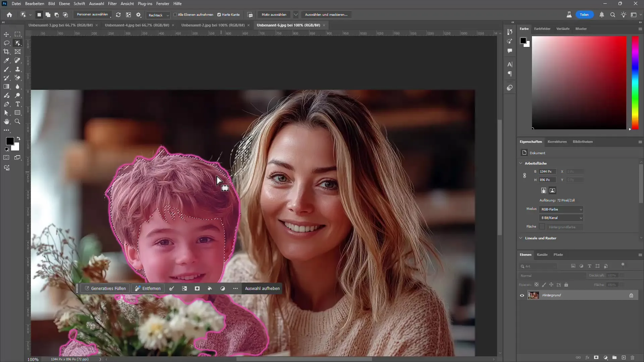Open the Rechteck mode dropdown

[159, 15]
